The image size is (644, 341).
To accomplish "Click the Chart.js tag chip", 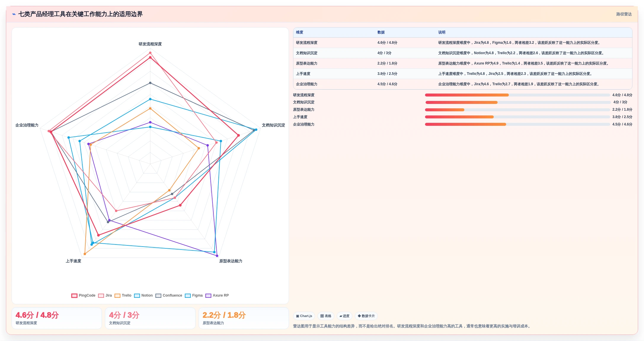I will (304, 316).
